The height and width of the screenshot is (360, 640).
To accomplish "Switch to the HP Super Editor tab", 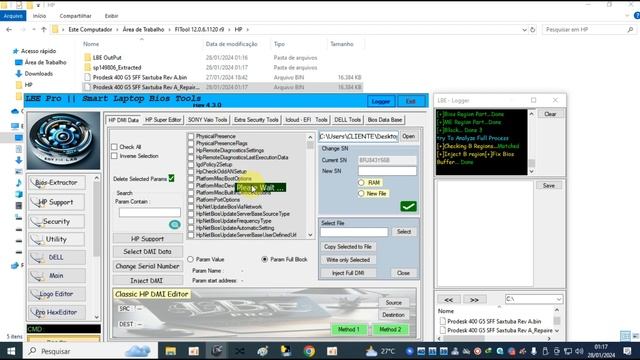I will pyautogui.click(x=163, y=120).
